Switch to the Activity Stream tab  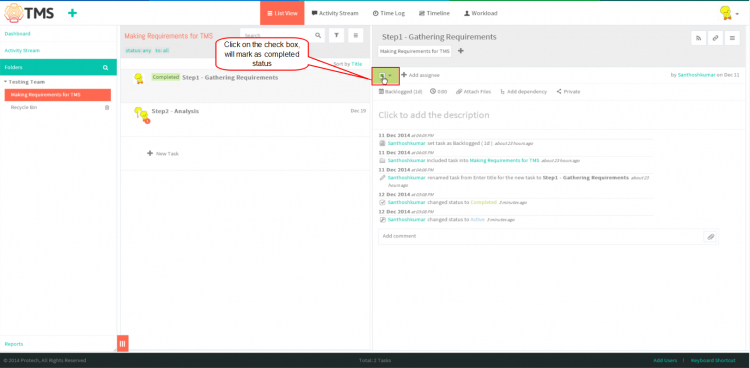click(335, 13)
